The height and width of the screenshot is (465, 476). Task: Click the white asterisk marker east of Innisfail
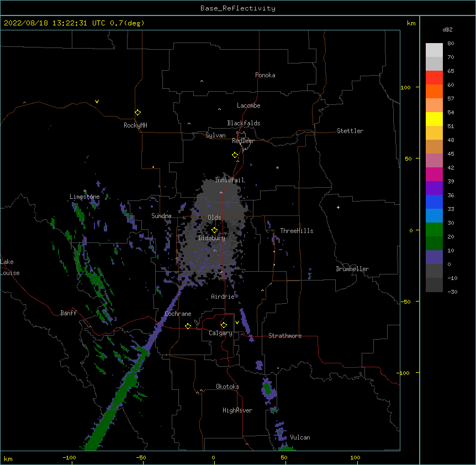click(x=277, y=167)
